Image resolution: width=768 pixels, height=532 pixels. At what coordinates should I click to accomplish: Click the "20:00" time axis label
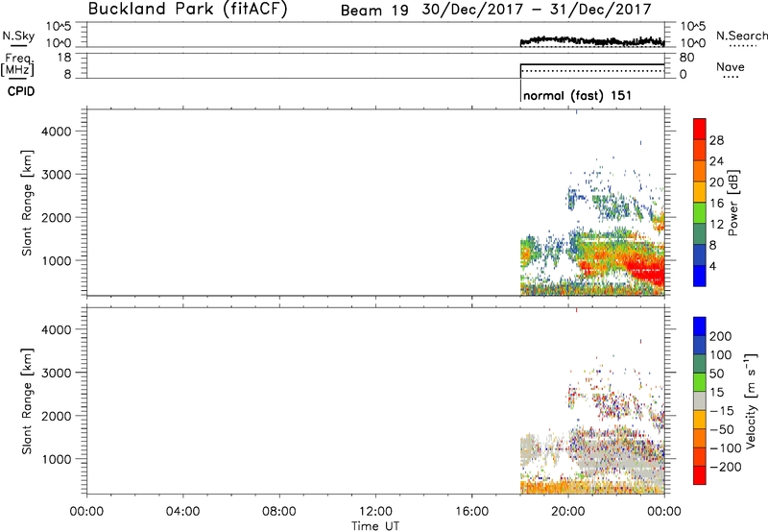567,512
